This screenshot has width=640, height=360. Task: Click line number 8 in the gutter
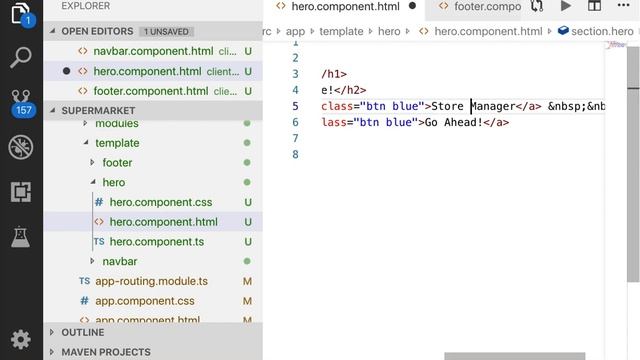coord(295,155)
